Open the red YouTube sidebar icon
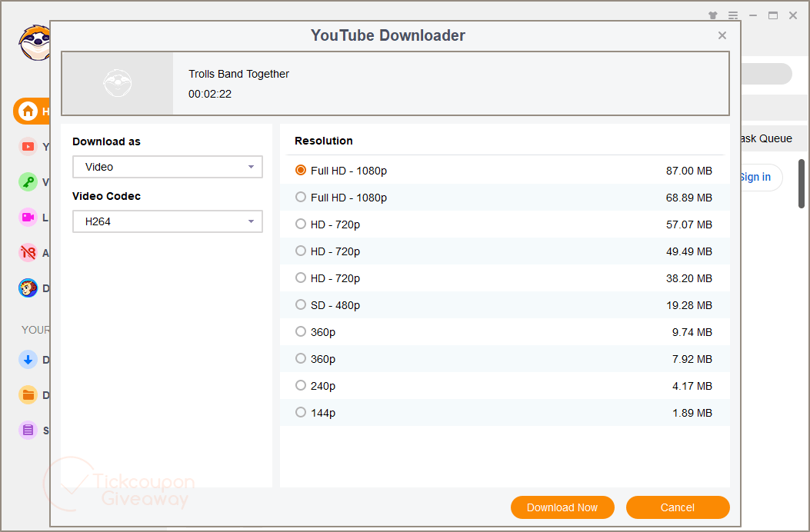 click(28, 147)
